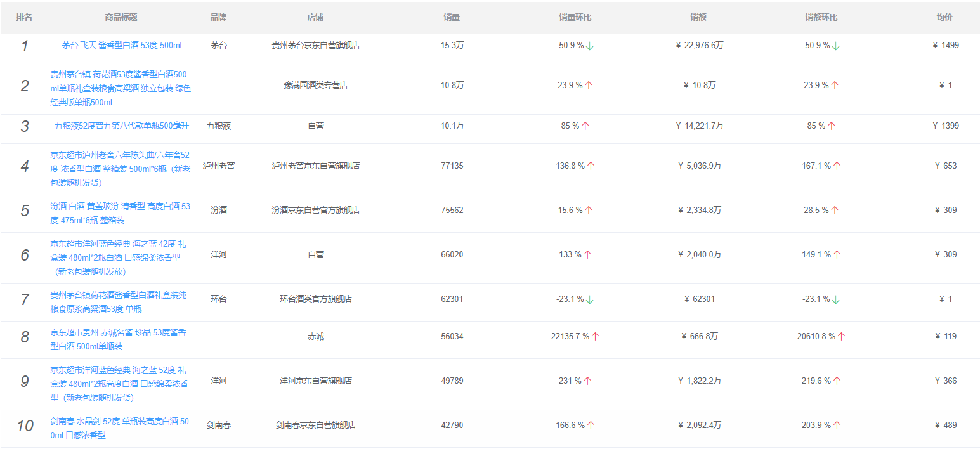This screenshot has height=449, width=980.
Task: Click the up arrow beside 219.6%
Action: click(x=837, y=381)
